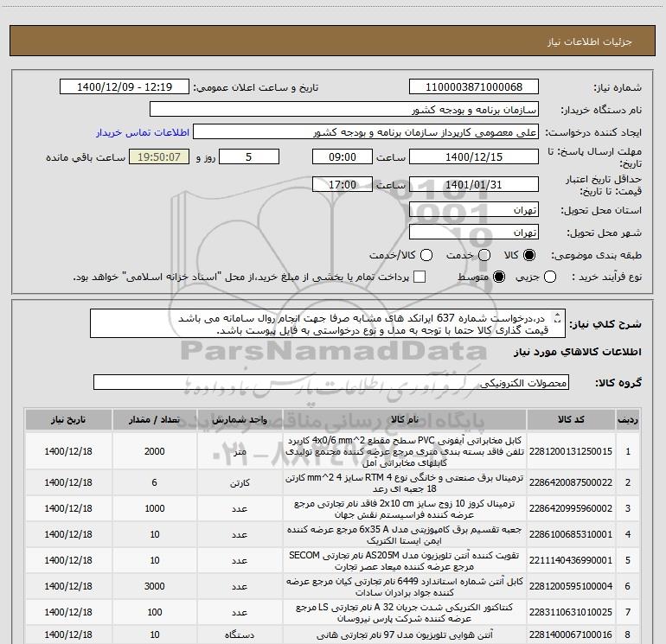The width and height of the screenshot is (666, 644).
Task: Click the SECOM AS205M antenna booster name
Action: pyautogui.click(x=405, y=560)
